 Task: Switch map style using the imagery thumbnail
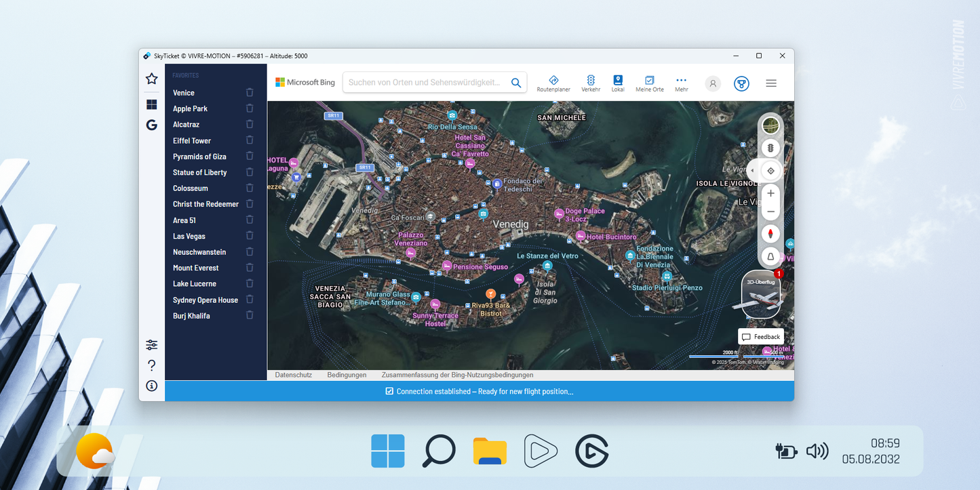pos(770,125)
